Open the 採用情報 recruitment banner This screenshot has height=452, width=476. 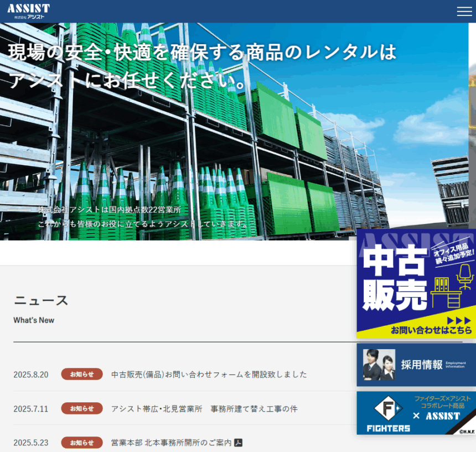[422, 365]
